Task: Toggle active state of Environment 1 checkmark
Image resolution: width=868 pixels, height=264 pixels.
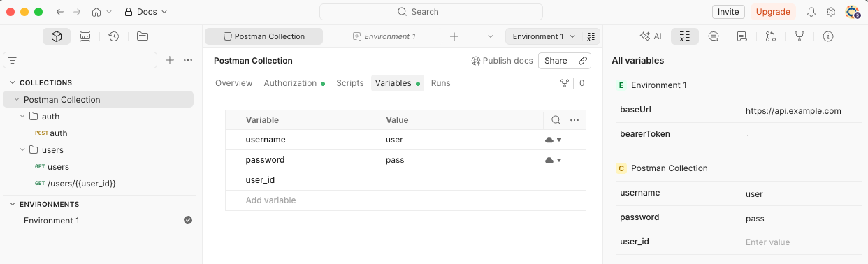Action: (x=188, y=220)
